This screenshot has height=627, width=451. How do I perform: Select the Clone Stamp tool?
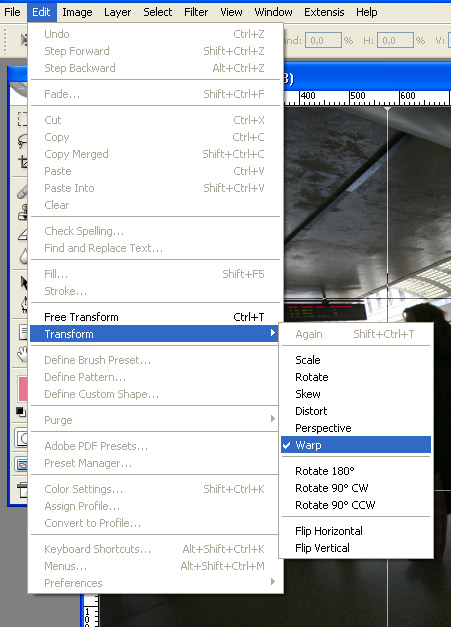coord(23,212)
